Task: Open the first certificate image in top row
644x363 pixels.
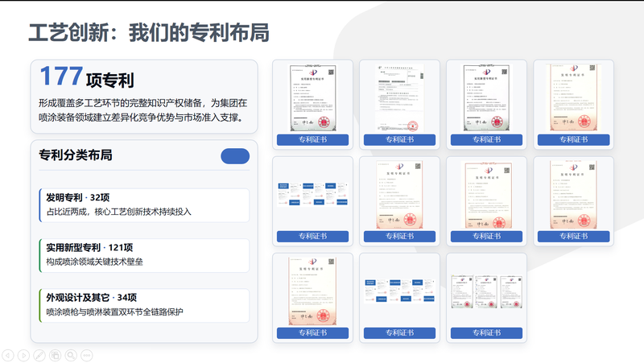Action: pyautogui.click(x=312, y=97)
